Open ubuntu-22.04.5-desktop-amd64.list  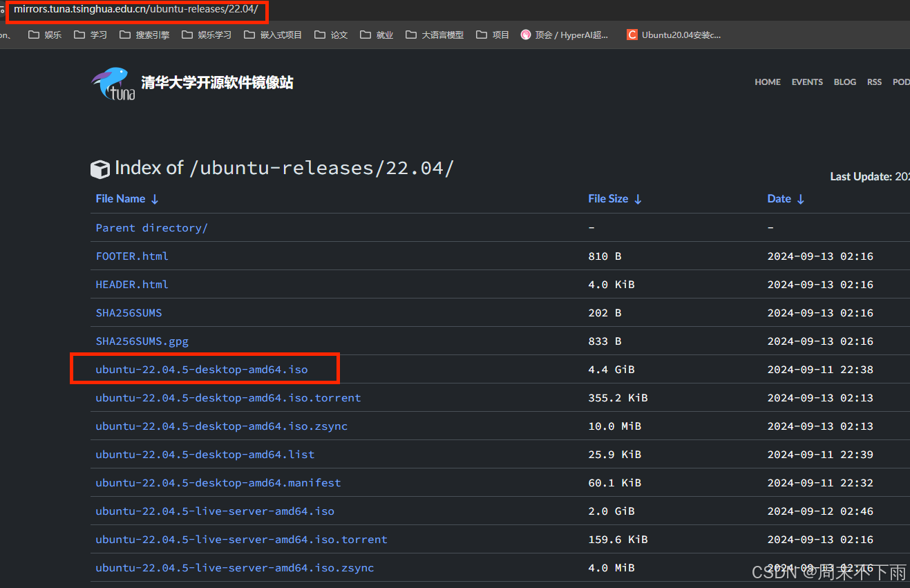(205, 455)
